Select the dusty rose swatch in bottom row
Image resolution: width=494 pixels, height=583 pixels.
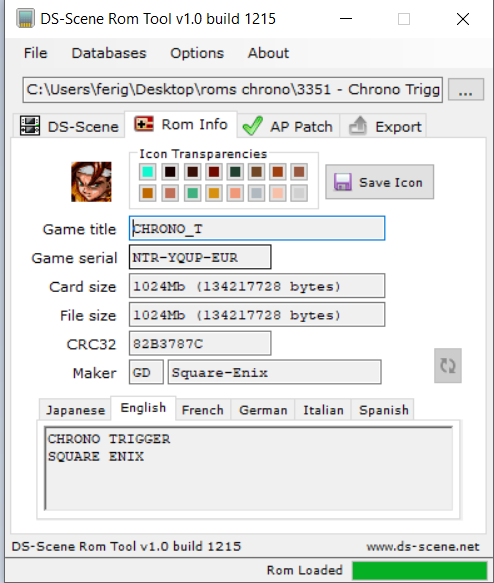pyautogui.click(x=170, y=193)
